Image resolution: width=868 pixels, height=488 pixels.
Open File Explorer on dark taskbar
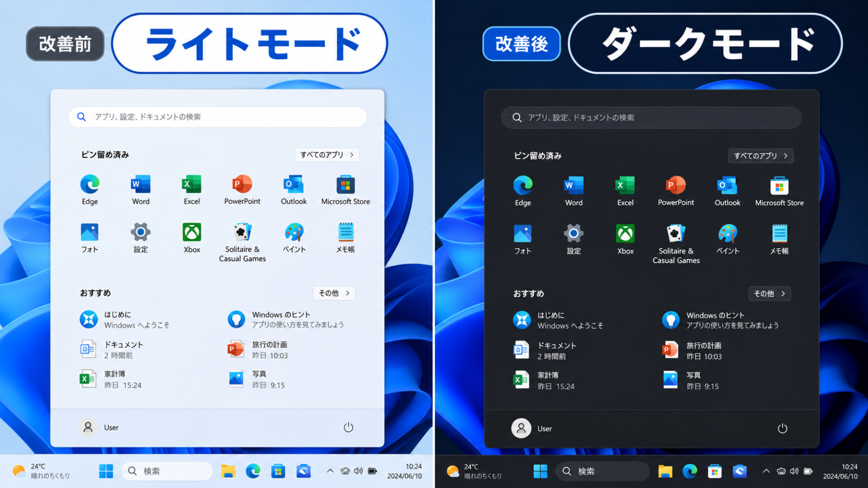pos(665,471)
